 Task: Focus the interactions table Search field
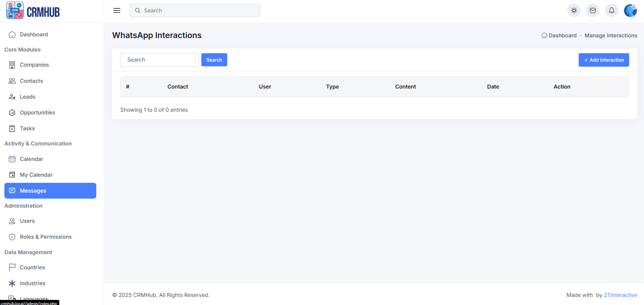point(159,60)
